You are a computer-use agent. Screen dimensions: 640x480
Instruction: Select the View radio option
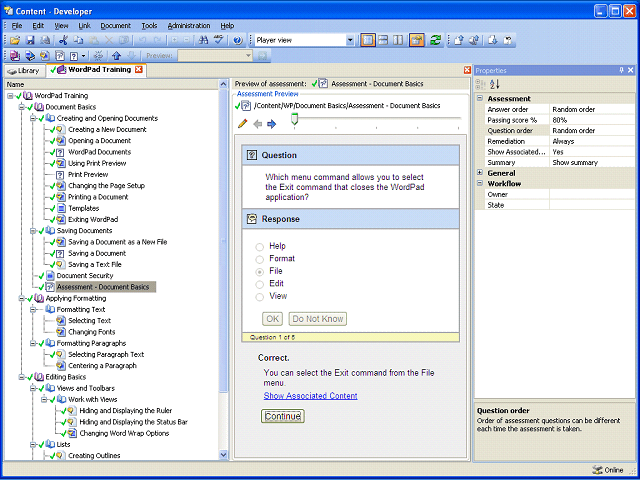[260, 297]
